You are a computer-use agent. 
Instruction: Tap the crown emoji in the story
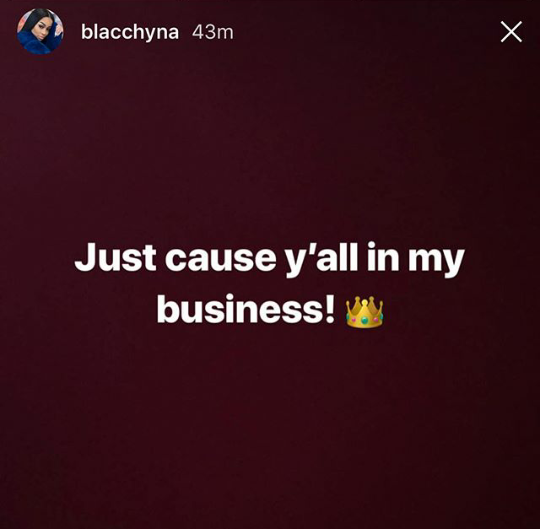[364, 312]
